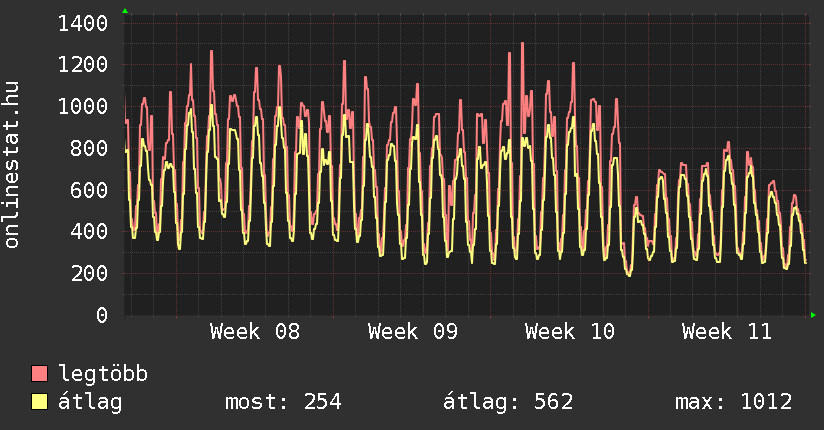Select the Week 10 axis label

tap(570, 332)
